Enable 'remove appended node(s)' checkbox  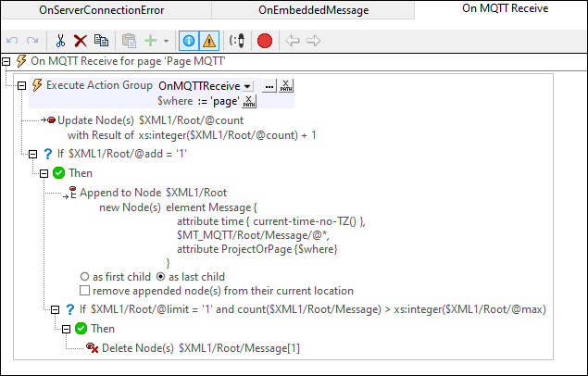tap(86, 291)
